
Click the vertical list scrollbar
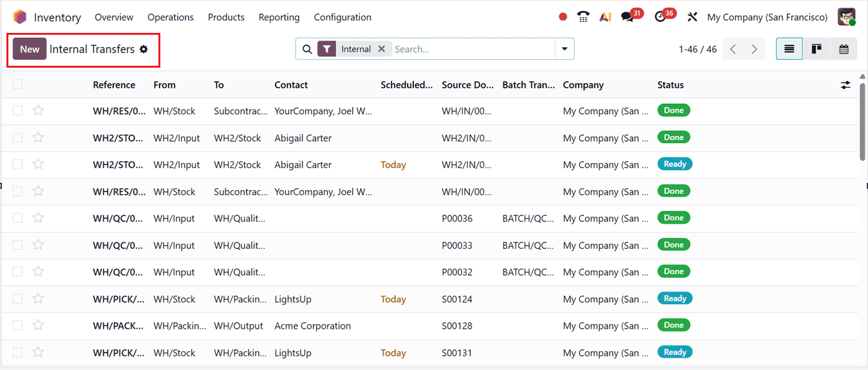[x=863, y=122]
